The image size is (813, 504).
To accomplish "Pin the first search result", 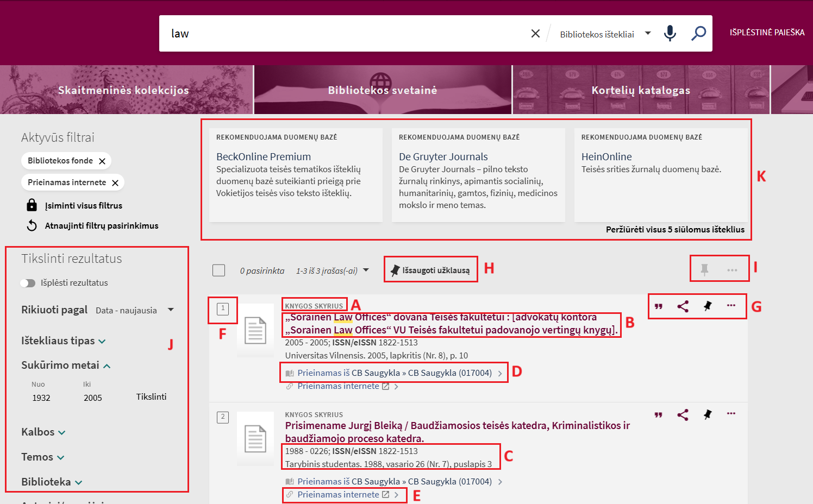I will pyautogui.click(x=707, y=306).
